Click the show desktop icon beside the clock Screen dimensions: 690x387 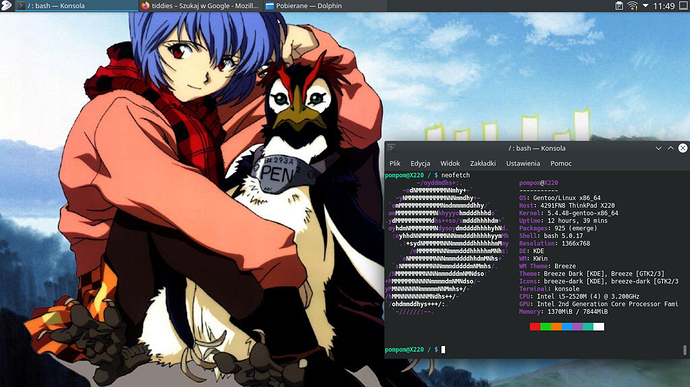684,6
